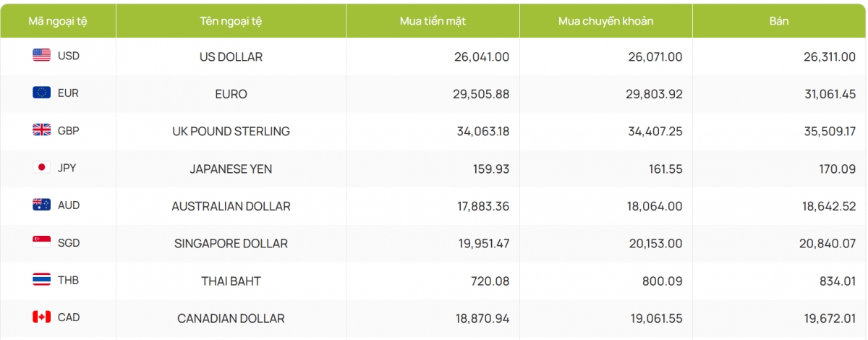Image resolution: width=868 pixels, height=340 pixels.
Task: Click the Australia flag icon
Action: 41,205
